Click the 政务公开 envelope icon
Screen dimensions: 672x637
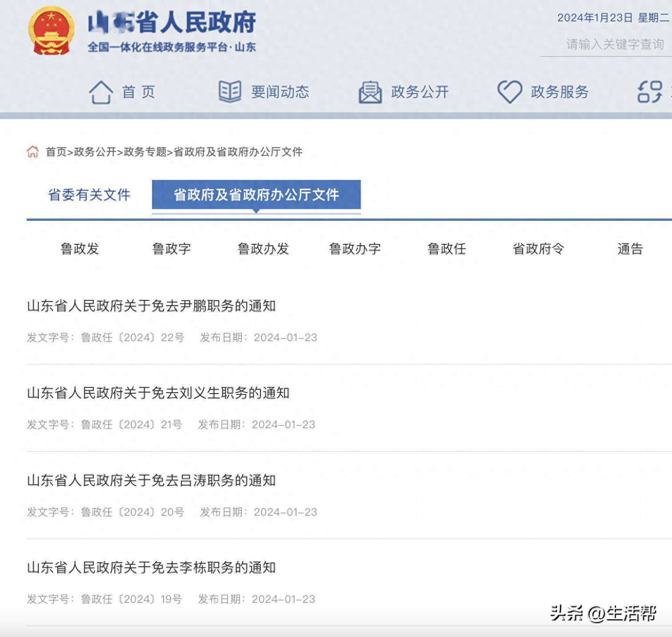click(x=370, y=91)
